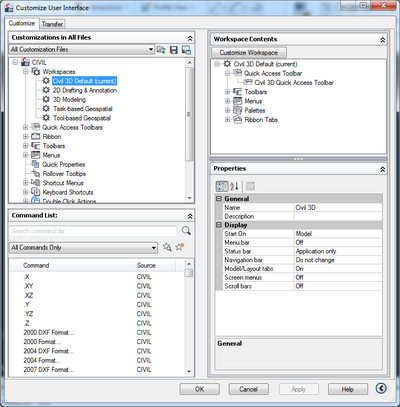Image resolution: width=400 pixels, height=407 pixels.
Task: Click the Display filters icon beside the save icon
Action: click(186, 50)
